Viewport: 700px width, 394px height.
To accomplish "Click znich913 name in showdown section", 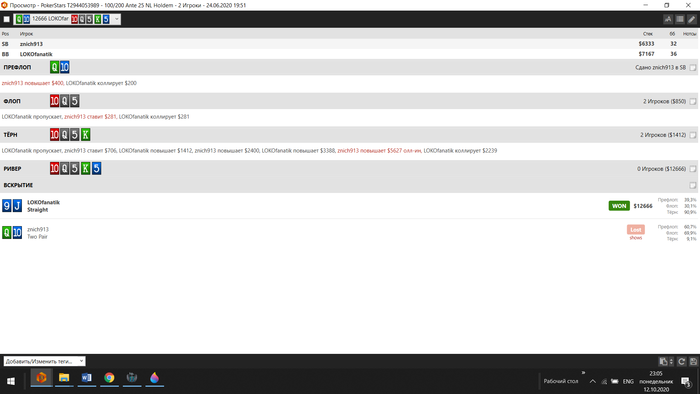I will pos(38,229).
